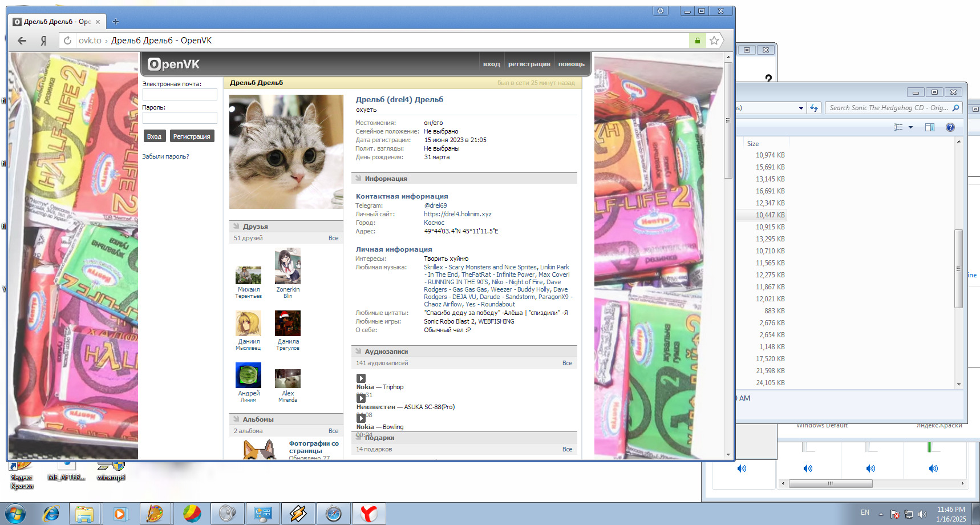Visit the https://drel4.holinim.xyz site link
The height and width of the screenshot is (525, 980).
[x=458, y=214]
